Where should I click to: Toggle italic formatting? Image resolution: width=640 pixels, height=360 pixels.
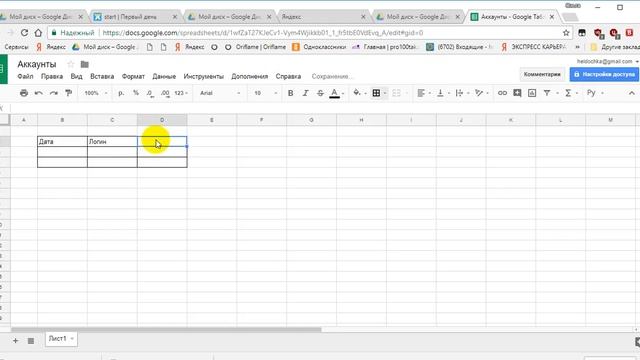[x=305, y=93]
